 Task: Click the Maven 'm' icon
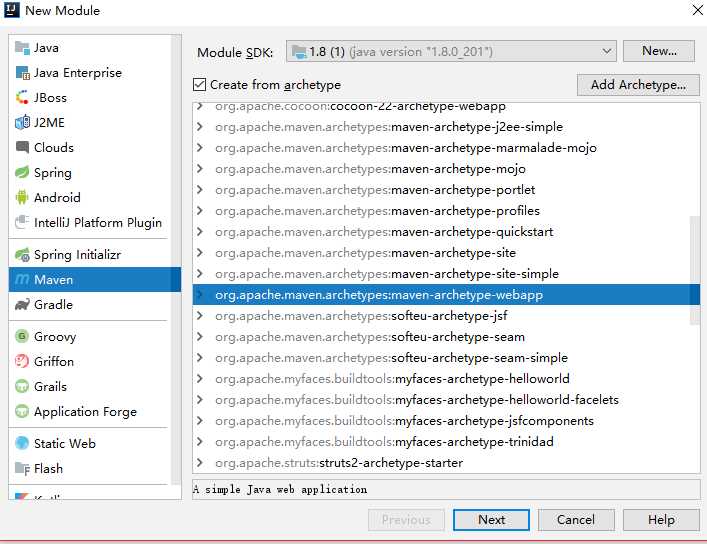click(x=22, y=280)
